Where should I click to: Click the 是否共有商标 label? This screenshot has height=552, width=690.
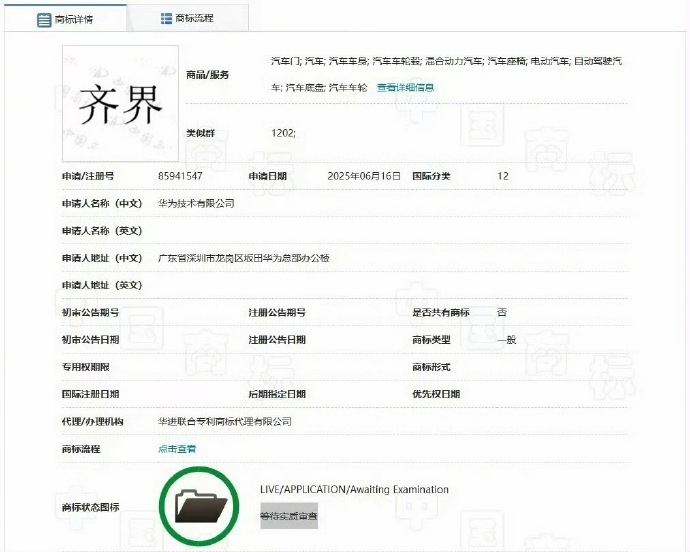441,313
